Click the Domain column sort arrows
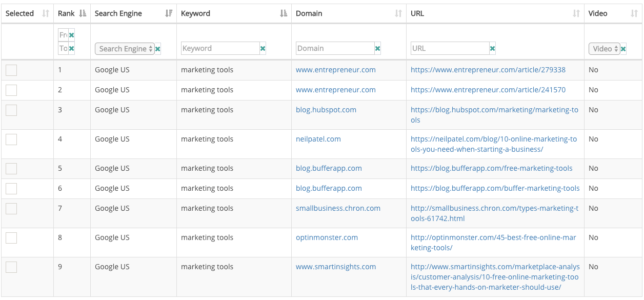Image resolution: width=644 pixels, height=300 pixels. pos(398,14)
